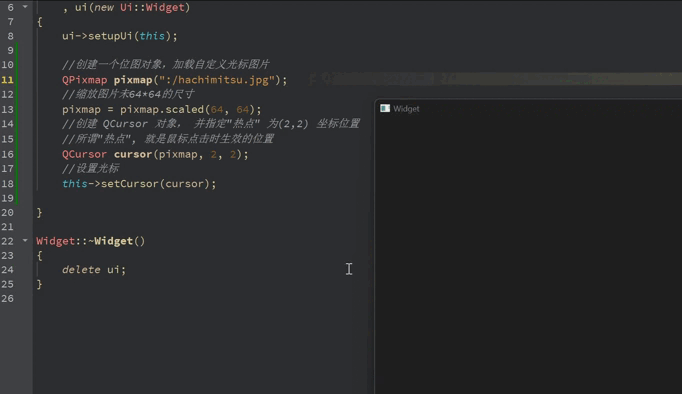682x394 pixels.
Task: Click the Widget window icon
Action: 385,108
